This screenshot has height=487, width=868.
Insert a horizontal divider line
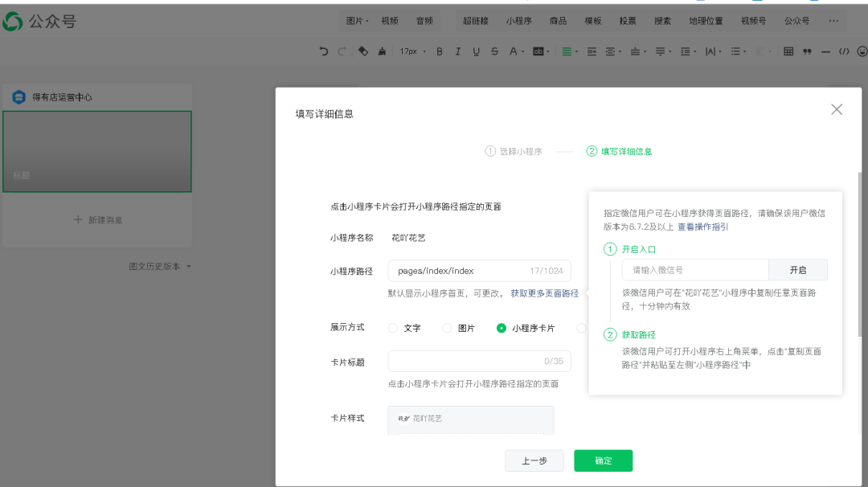825,51
